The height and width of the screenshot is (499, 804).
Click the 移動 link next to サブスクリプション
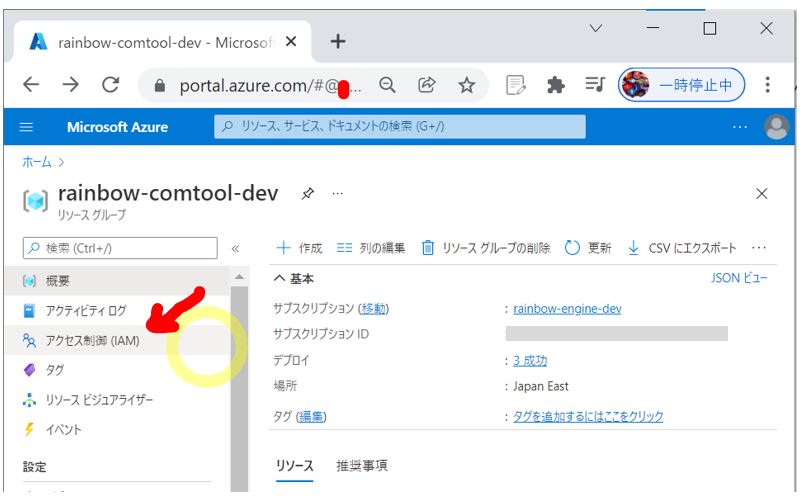point(373,308)
